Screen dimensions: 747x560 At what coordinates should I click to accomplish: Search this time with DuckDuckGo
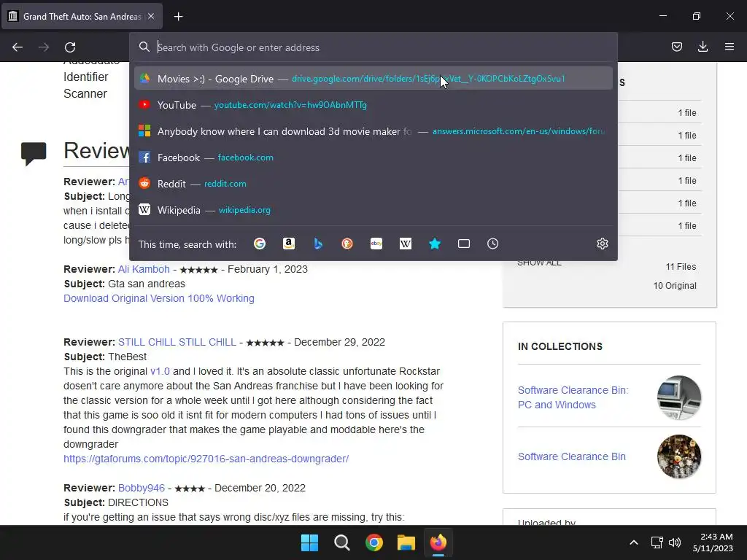pos(347,244)
